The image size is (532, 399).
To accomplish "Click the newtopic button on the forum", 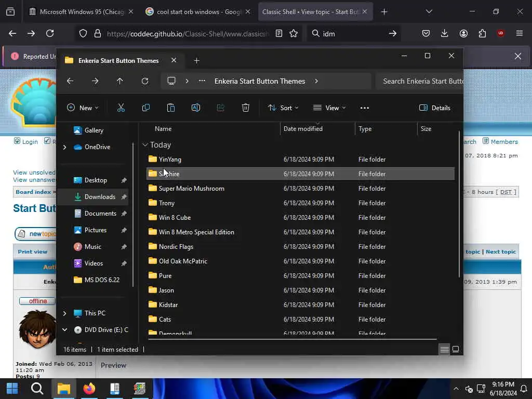I will 35,234.
